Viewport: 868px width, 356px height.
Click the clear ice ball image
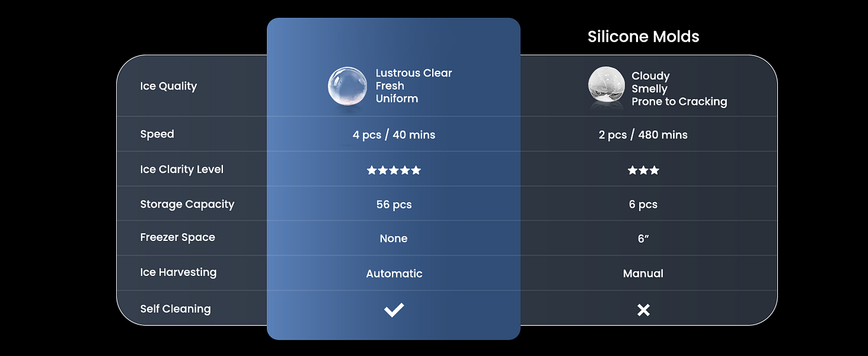348,86
